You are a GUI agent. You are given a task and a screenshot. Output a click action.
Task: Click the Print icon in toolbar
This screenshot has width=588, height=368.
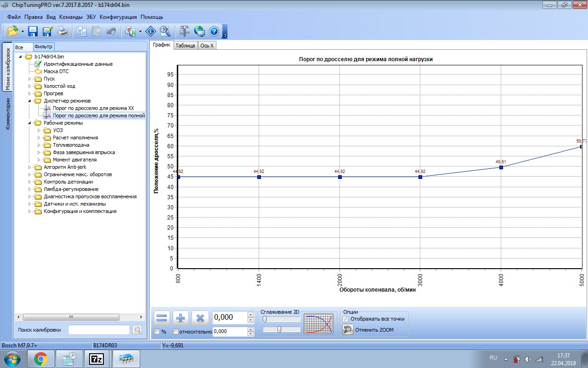(62, 31)
